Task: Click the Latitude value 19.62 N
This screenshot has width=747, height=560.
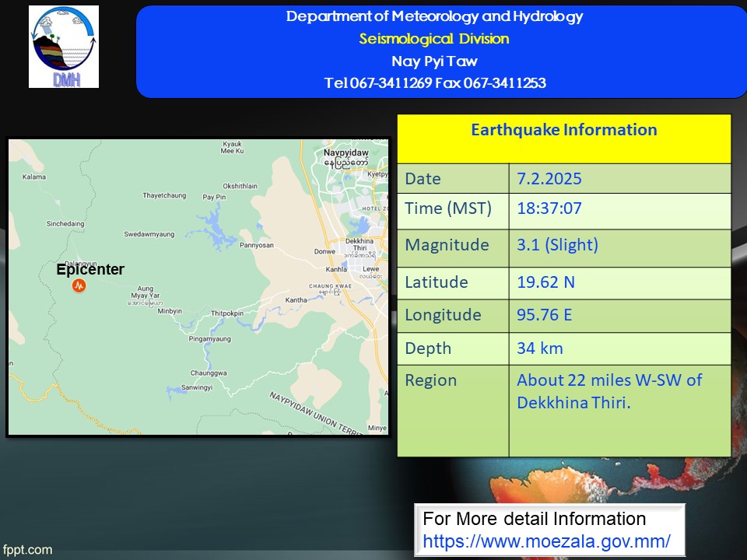Action: pyautogui.click(x=546, y=282)
